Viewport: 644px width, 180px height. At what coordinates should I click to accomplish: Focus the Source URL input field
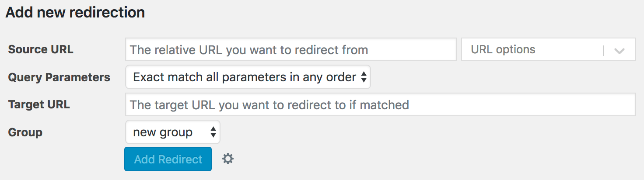290,50
